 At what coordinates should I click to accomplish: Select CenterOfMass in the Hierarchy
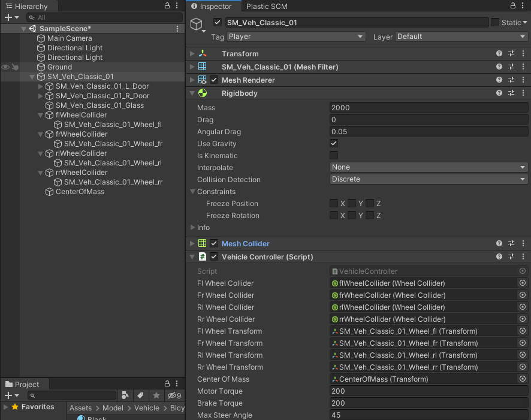pyautogui.click(x=80, y=192)
